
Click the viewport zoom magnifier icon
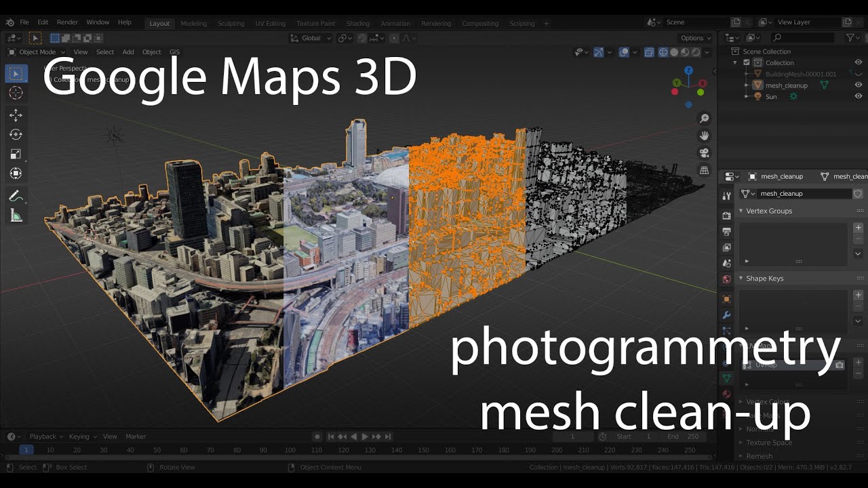tap(705, 119)
